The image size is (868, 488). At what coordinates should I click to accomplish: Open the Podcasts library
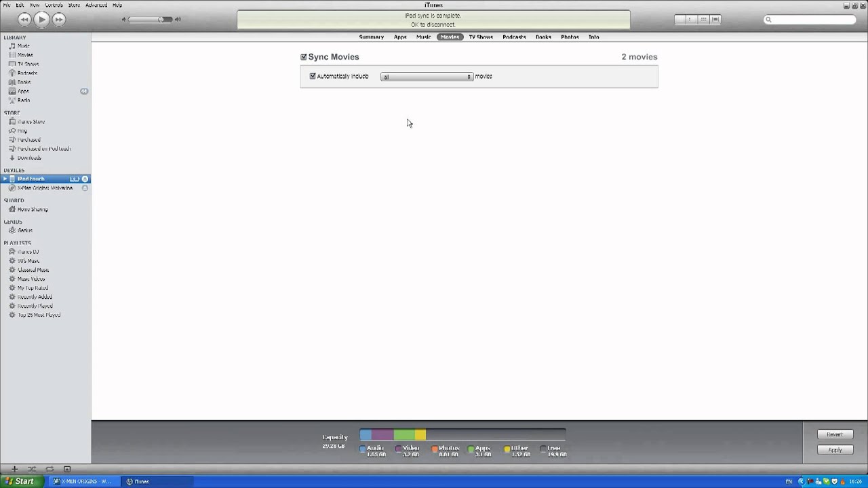tap(27, 73)
